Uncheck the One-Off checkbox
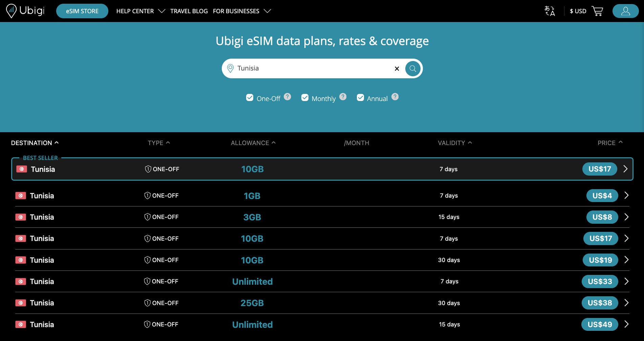The width and height of the screenshot is (644, 341). click(x=250, y=98)
